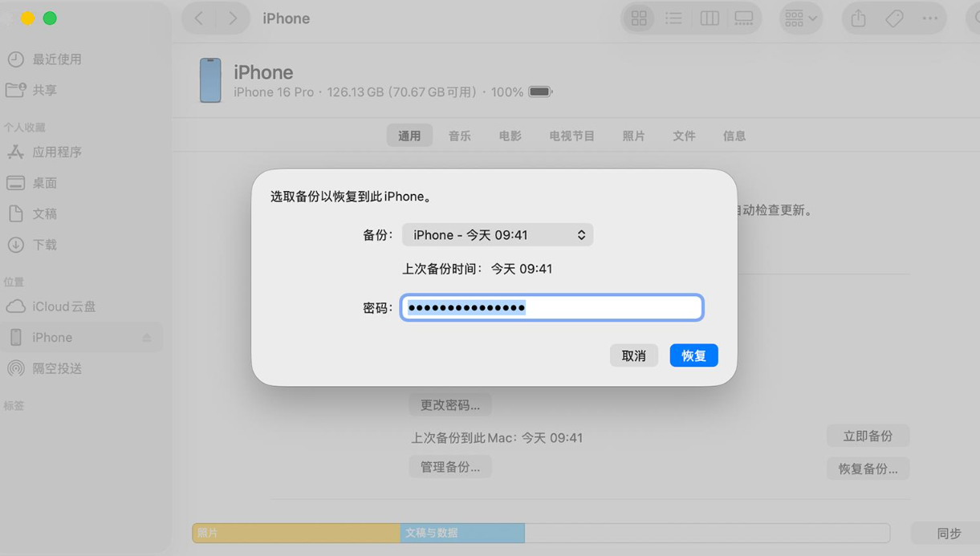Click the tag toolbar icon

894,18
